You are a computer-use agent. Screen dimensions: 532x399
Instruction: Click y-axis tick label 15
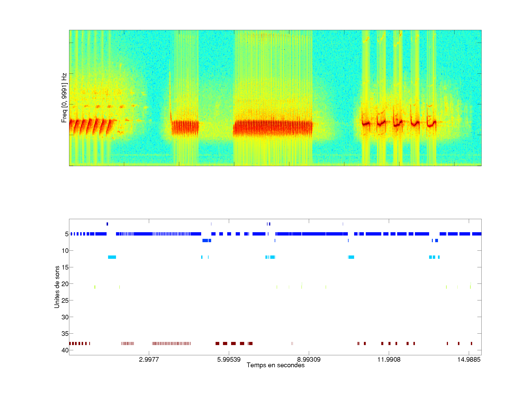65,267
